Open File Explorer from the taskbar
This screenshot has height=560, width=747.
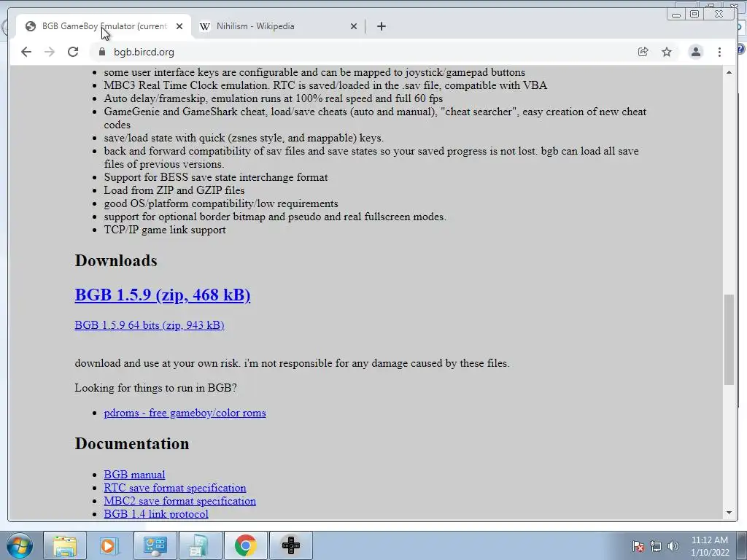pos(65,545)
